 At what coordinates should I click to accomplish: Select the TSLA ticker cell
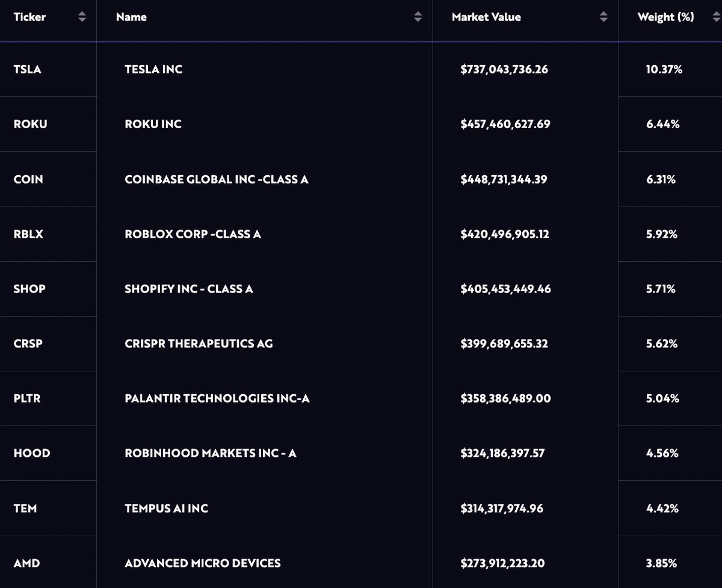(x=27, y=69)
